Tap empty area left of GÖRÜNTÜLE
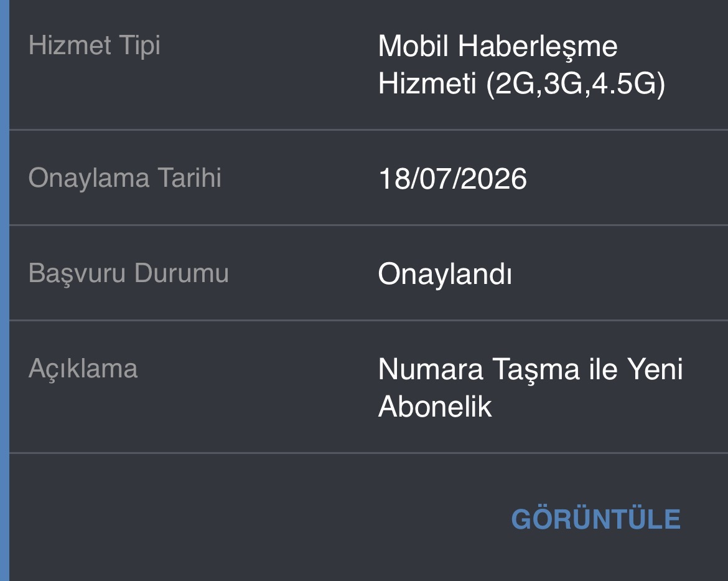728x581 pixels. pyautogui.click(x=260, y=518)
